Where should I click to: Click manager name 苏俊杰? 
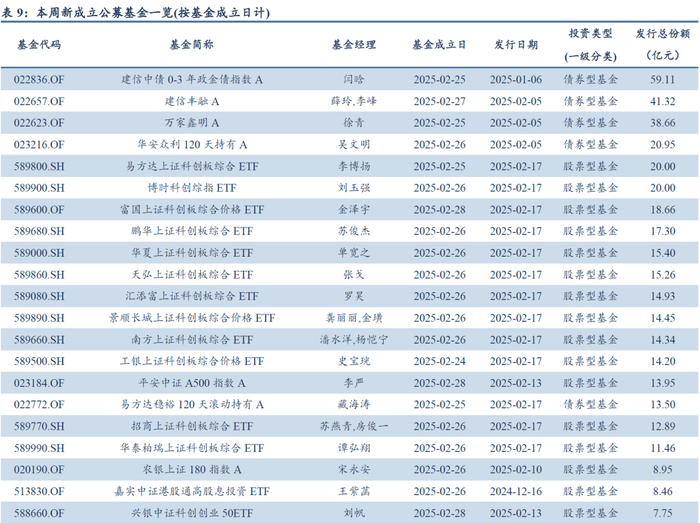tap(354, 231)
